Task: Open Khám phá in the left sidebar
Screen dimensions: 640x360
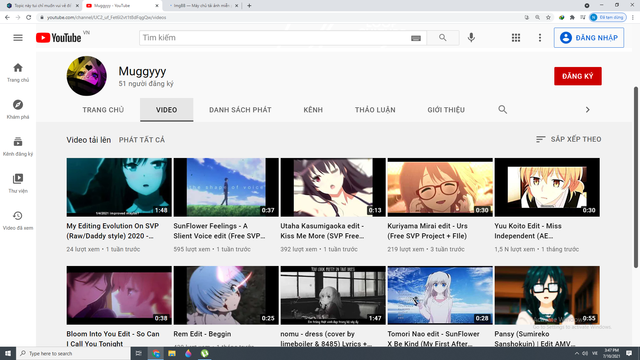Action: click(18, 109)
